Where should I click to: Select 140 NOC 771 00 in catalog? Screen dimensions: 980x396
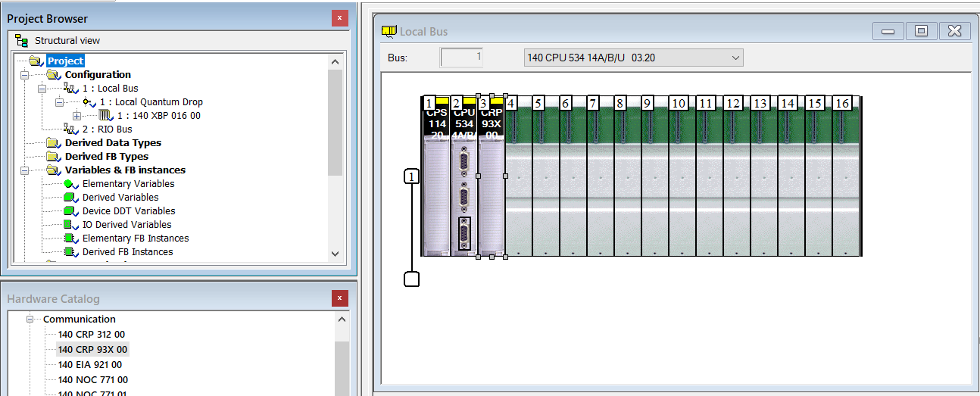tap(93, 380)
